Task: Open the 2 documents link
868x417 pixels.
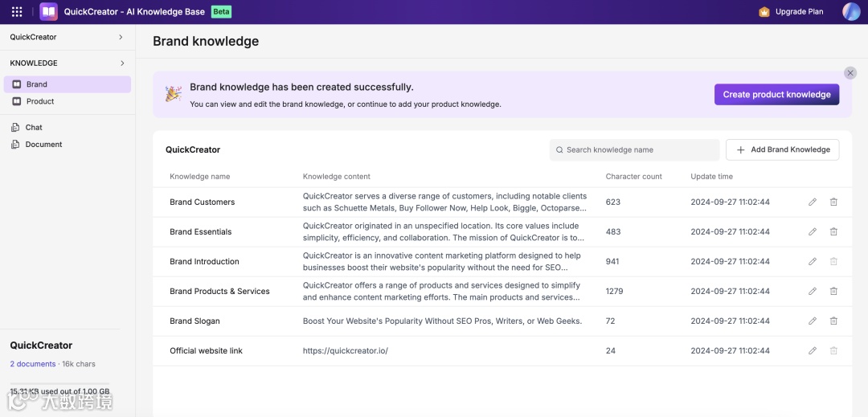Action: tap(33, 364)
